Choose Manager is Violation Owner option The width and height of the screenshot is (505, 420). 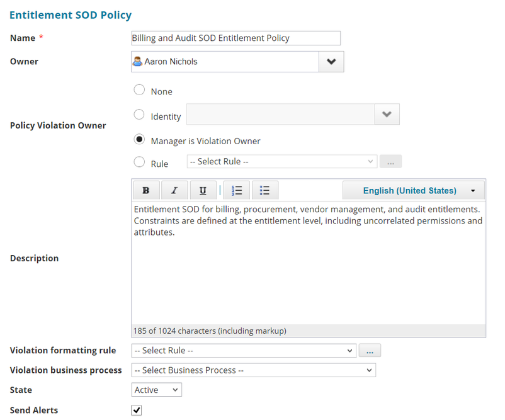click(139, 139)
